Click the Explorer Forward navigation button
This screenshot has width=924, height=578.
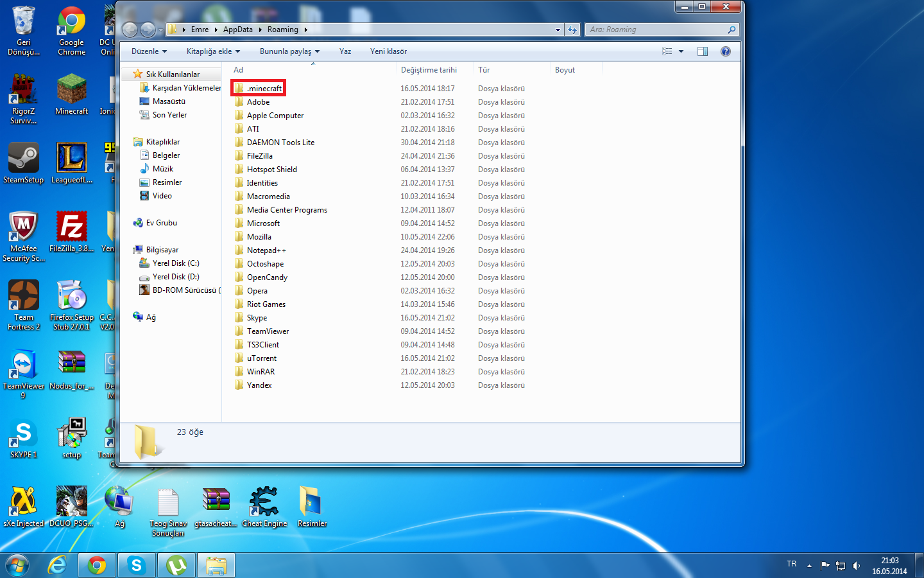pyautogui.click(x=148, y=30)
